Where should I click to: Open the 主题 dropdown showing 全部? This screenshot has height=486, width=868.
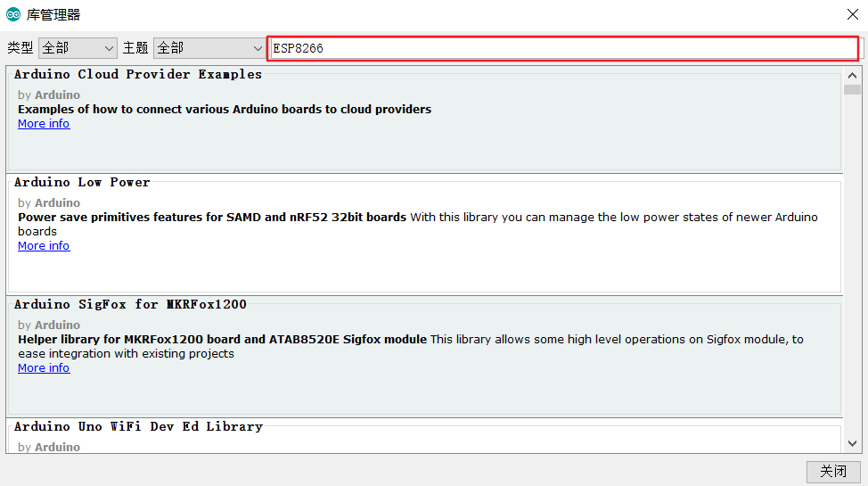(x=209, y=48)
